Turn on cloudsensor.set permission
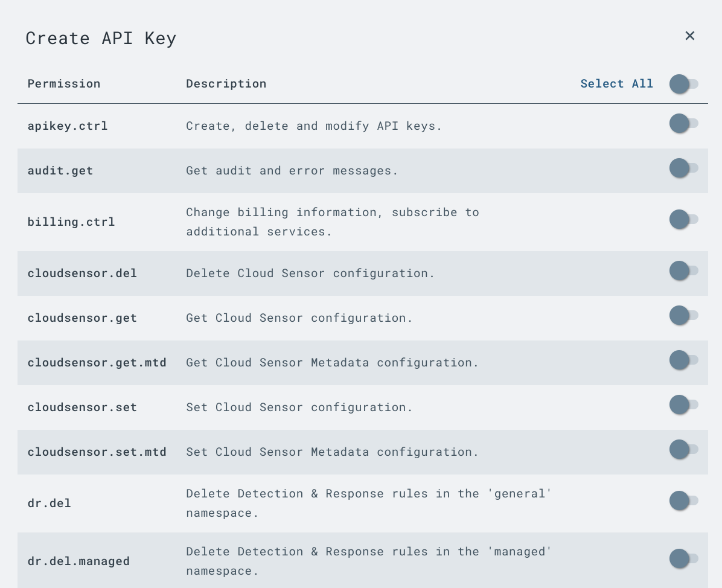The height and width of the screenshot is (588, 722). (683, 404)
